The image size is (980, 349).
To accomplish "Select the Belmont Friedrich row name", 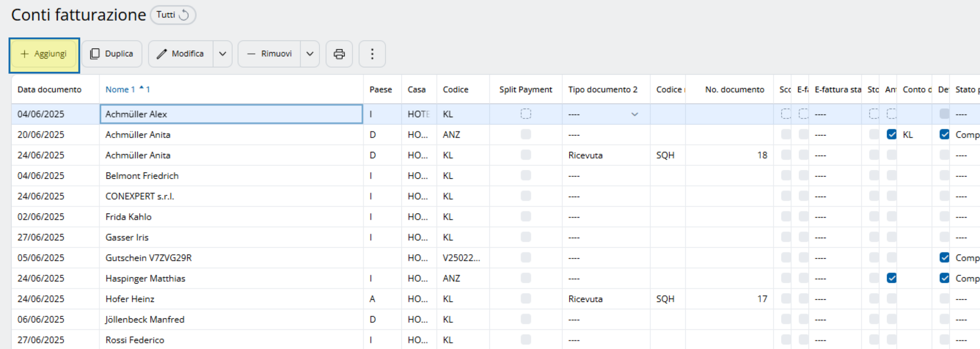I will click(x=142, y=176).
